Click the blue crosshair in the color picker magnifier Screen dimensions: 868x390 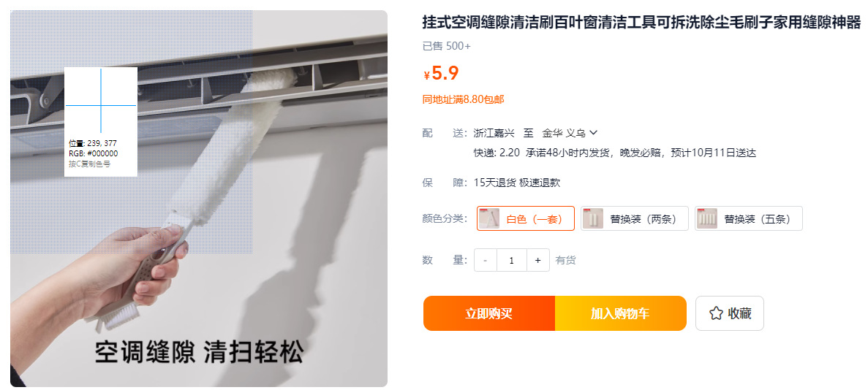point(101,105)
